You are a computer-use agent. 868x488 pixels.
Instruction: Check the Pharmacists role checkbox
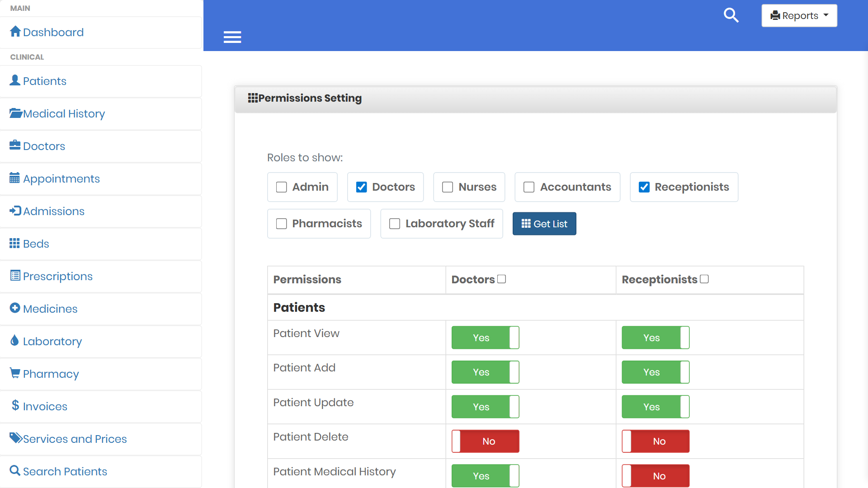pos(282,224)
